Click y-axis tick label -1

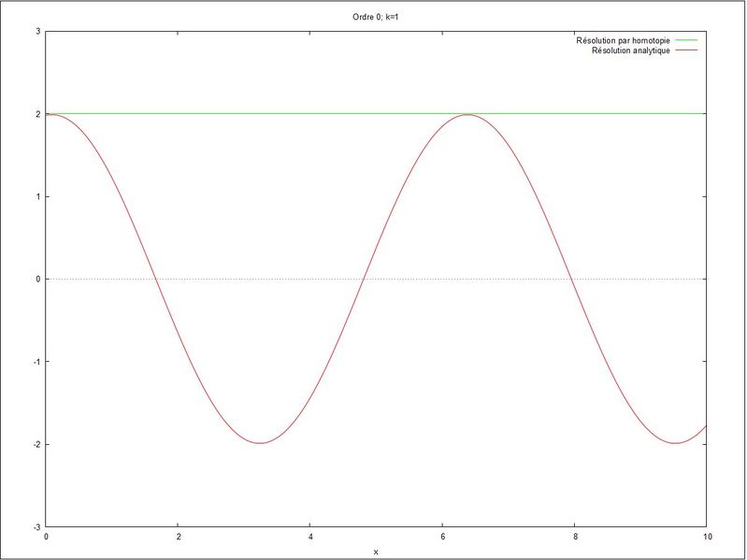click(36, 362)
